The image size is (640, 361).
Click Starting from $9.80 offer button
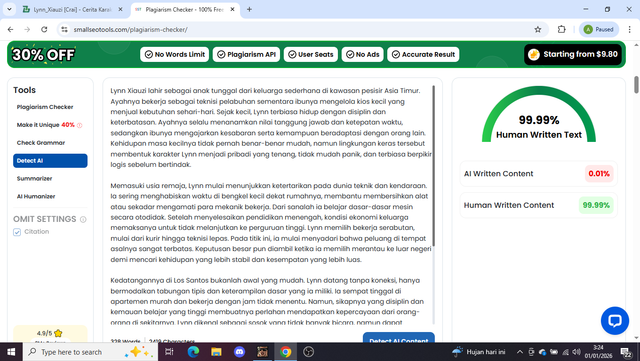click(573, 54)
